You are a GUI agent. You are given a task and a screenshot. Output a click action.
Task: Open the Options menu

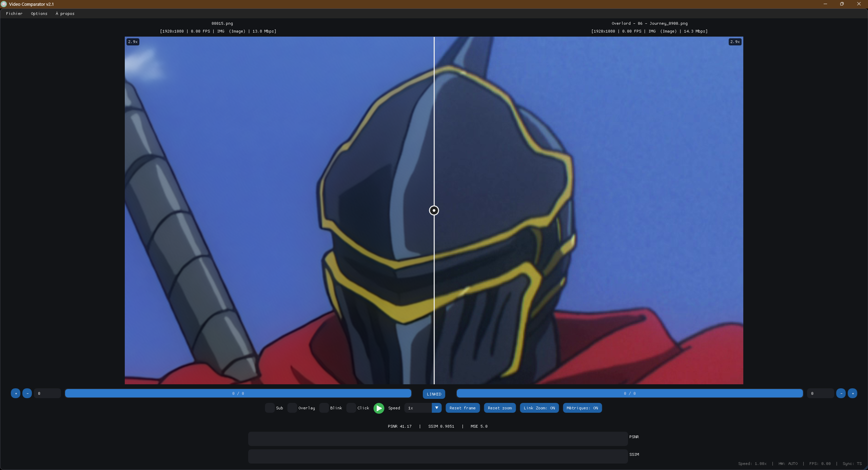click(x=39, y=14)
